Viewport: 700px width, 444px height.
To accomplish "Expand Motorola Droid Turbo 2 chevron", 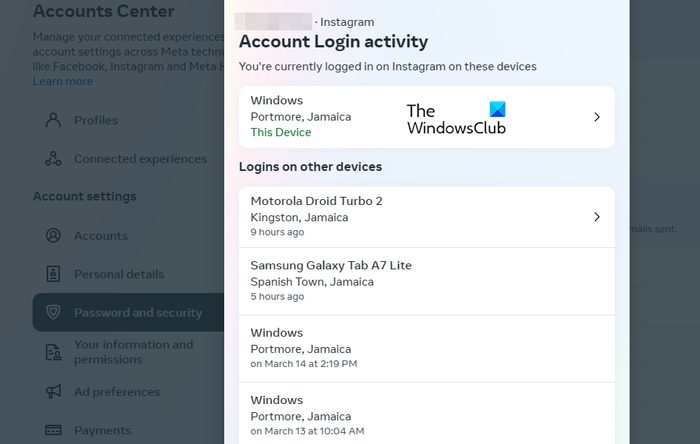I will [x=596, y=216].
